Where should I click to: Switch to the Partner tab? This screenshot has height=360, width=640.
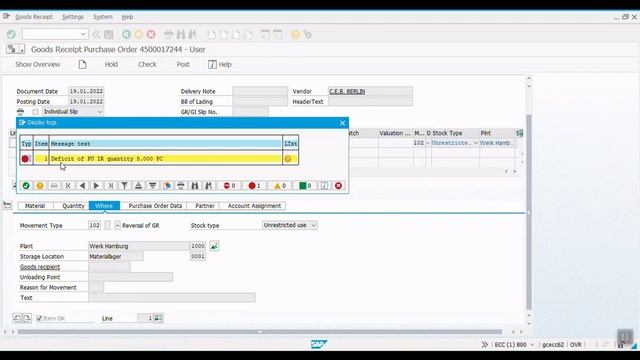[x=204, y=206]
